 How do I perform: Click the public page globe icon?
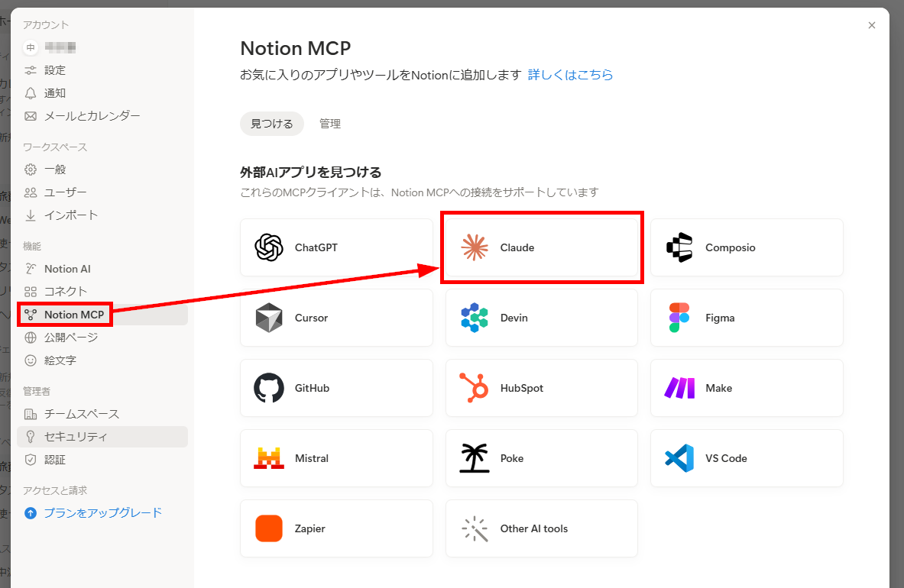(31, 338)
